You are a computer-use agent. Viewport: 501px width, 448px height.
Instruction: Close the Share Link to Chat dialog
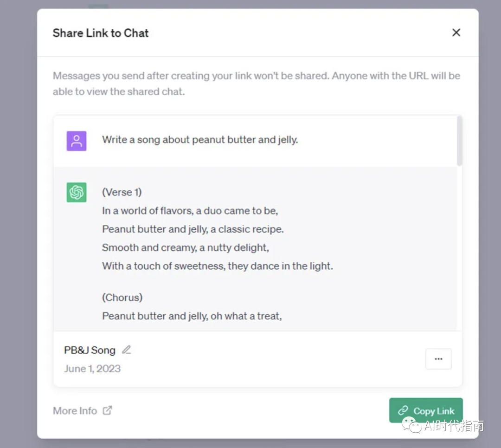point(456,32)
